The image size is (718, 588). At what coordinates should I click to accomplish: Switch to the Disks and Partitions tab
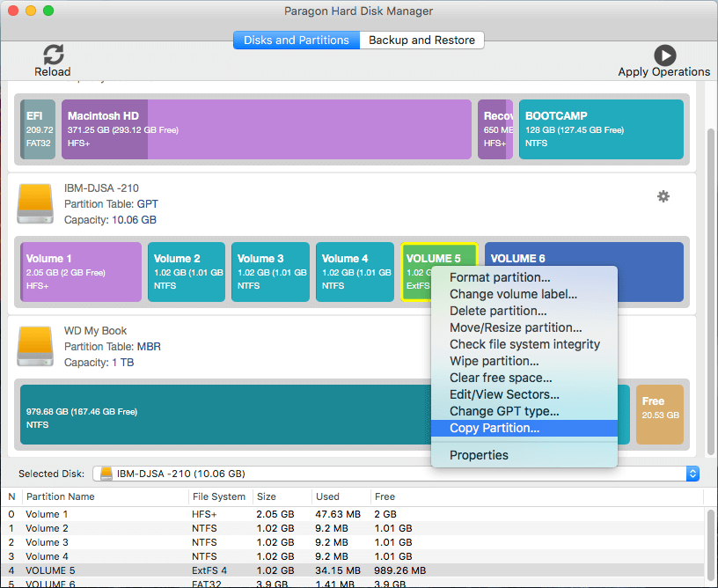[x=296, y=40]
